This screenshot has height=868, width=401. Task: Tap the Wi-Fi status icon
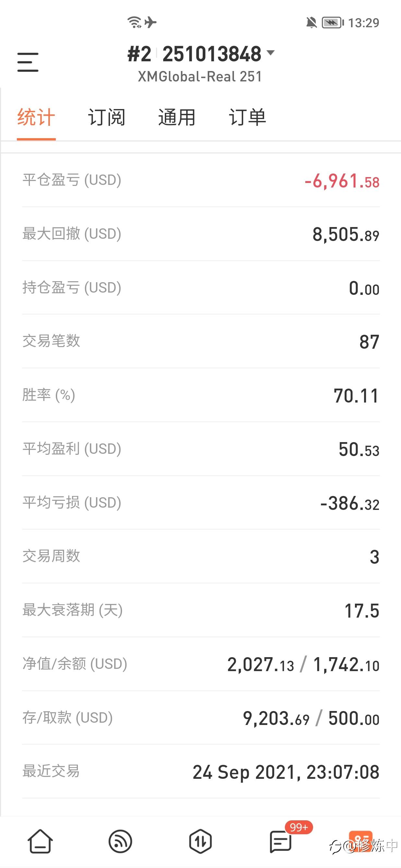click(134, 22)
